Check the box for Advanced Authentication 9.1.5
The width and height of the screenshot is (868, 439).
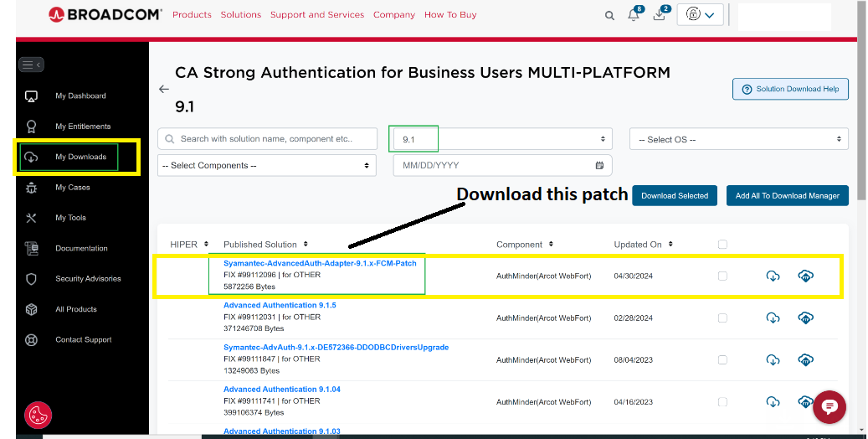coord(722,318)
